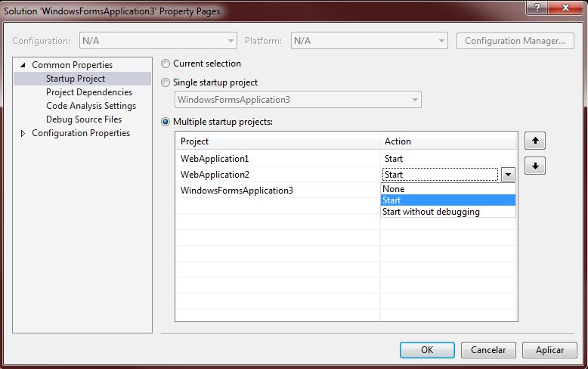Select the Single startup project option
Image resolution: width=588 pixels, height=369 pixels.
tap(166, 82)
